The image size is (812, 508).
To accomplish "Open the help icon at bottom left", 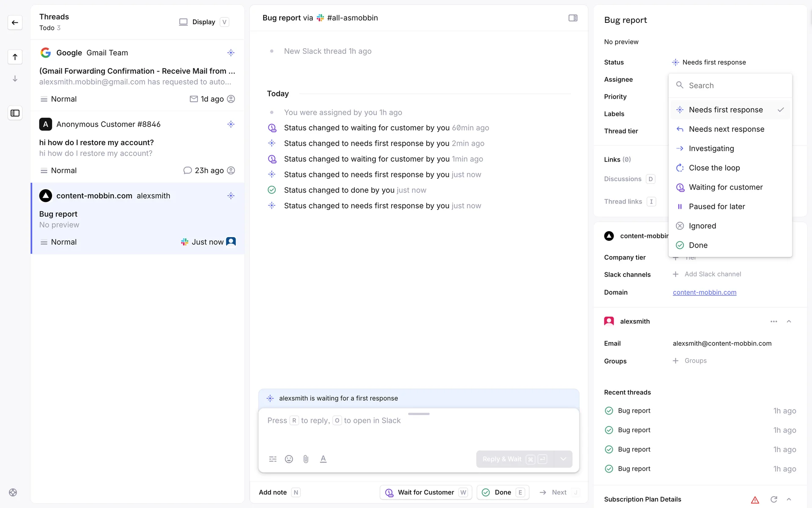I will (13, 492).
